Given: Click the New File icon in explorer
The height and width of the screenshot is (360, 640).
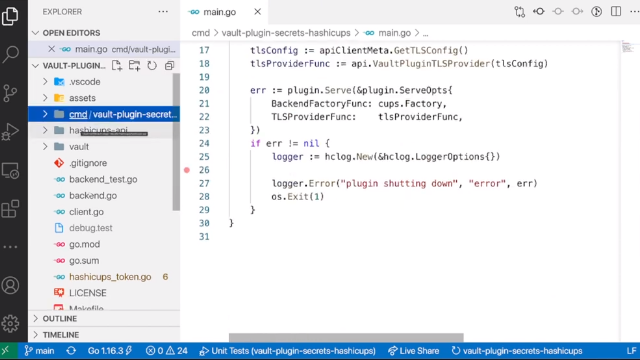Looking at the screenshot, I should coord(117,65).
